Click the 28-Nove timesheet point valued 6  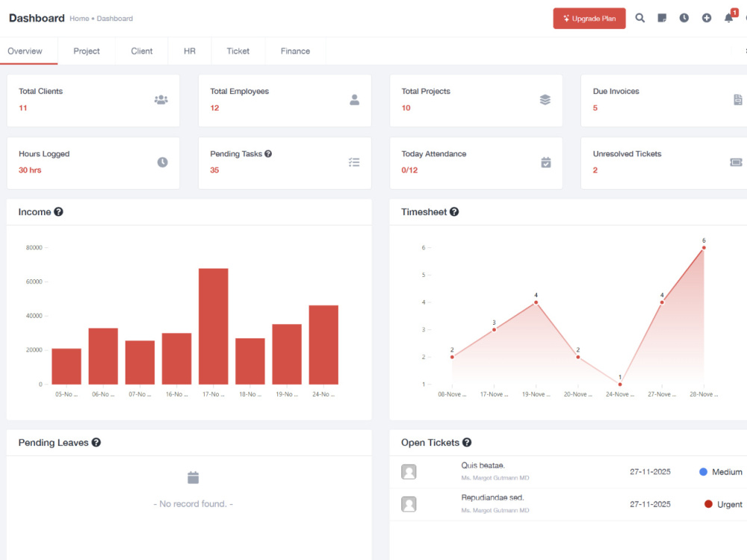tap(704, 248)
